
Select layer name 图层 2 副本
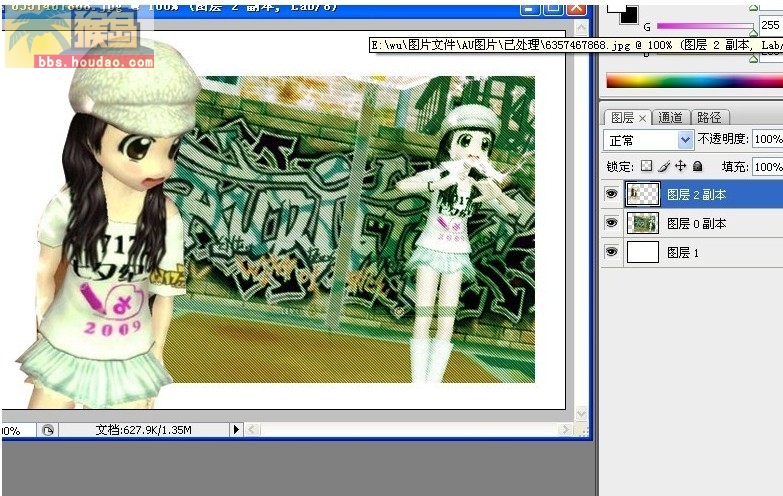(697, 195)
